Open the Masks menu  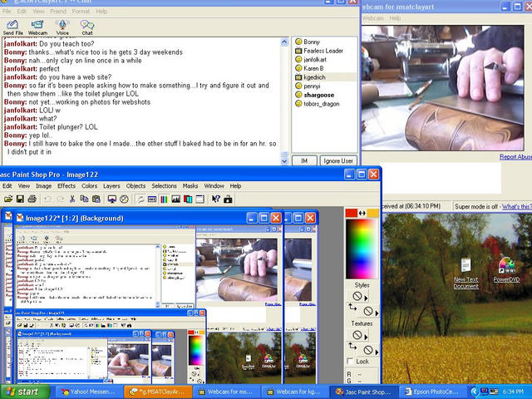tap(190, 186)
